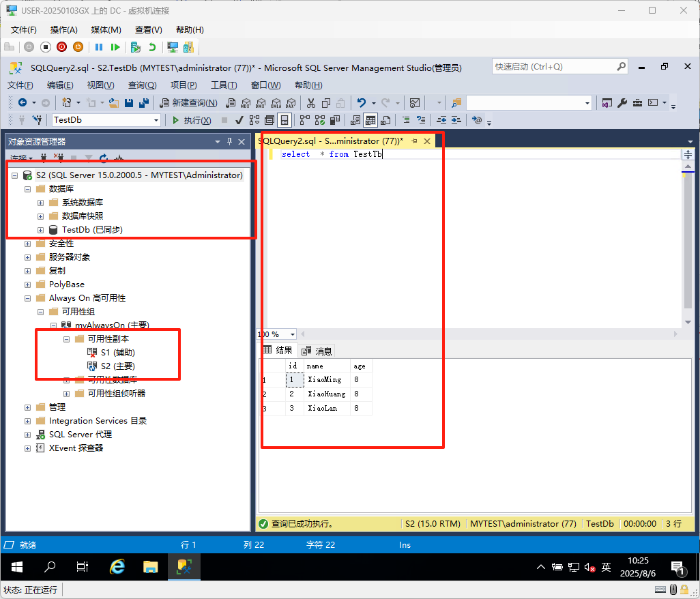
Task: Click the XMLA query icon
Action: [x=276, y=103]
